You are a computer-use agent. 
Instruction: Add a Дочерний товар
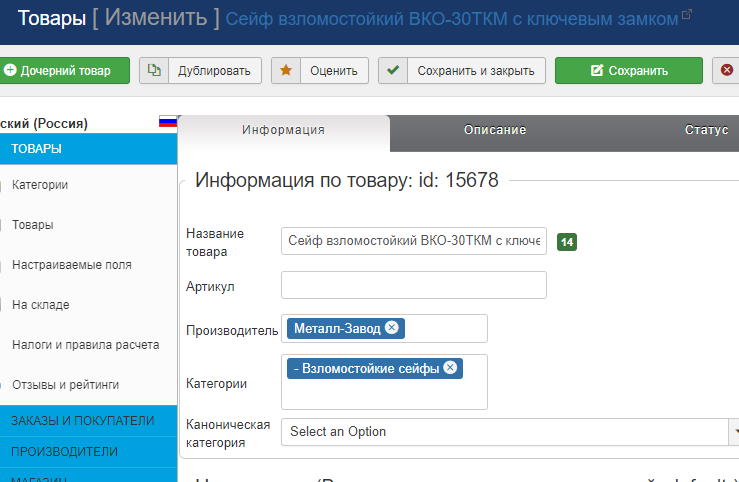(x=64, y=71)
